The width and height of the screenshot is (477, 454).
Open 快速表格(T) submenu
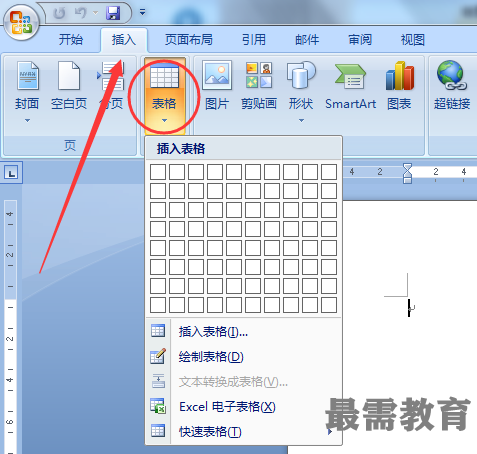click(244, 432)
